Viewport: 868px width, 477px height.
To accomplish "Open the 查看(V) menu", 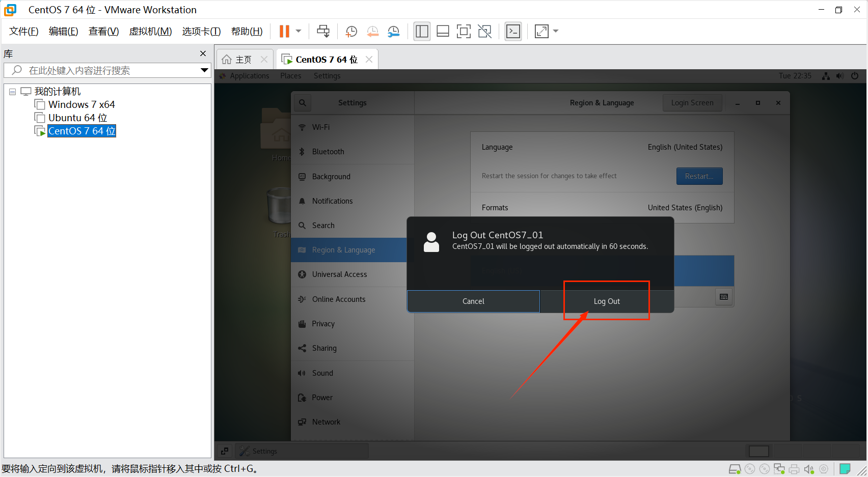I will point(104,32).
